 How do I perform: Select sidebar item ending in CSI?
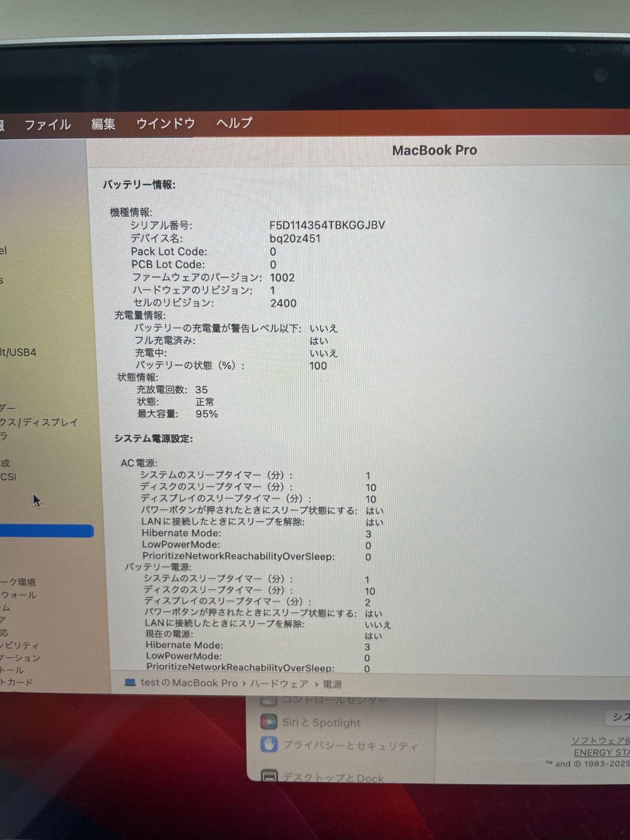[x=8, y=477]
